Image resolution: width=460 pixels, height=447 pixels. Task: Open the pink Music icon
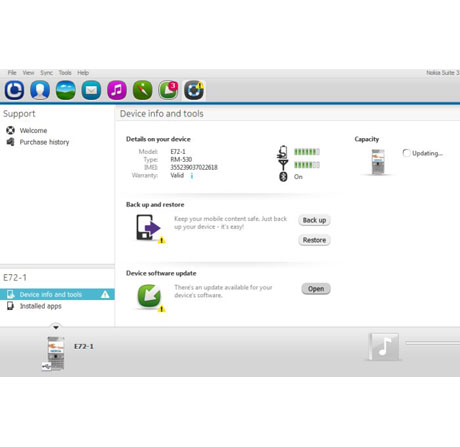117,90
